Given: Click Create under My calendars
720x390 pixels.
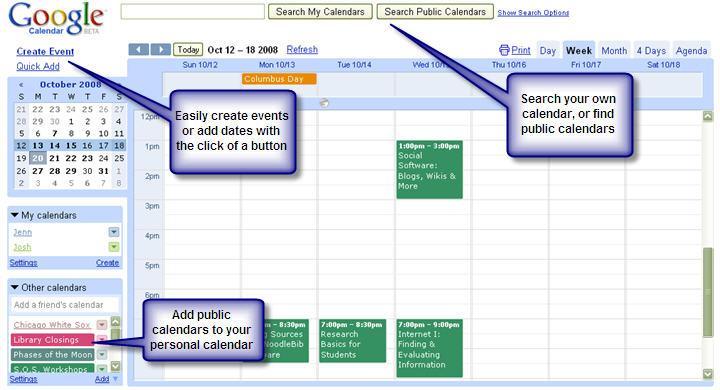Looking at the screenshot, I should 107,263.
